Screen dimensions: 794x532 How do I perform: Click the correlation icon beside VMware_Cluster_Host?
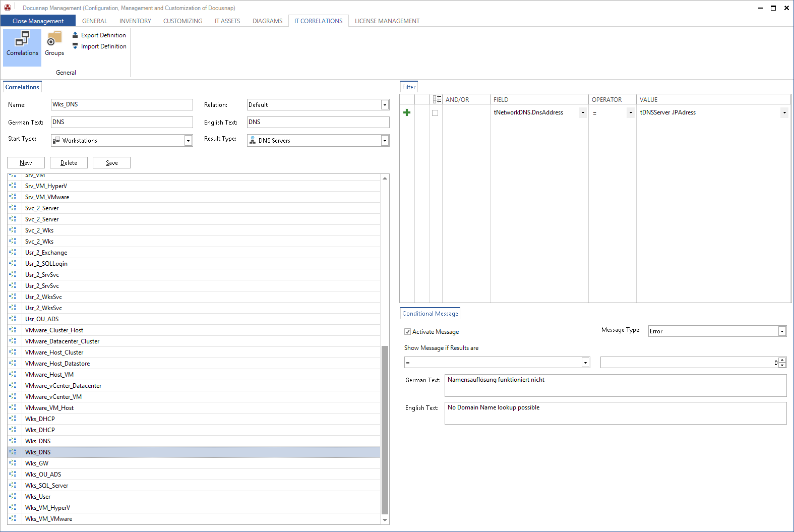click(x=13, y=330)
